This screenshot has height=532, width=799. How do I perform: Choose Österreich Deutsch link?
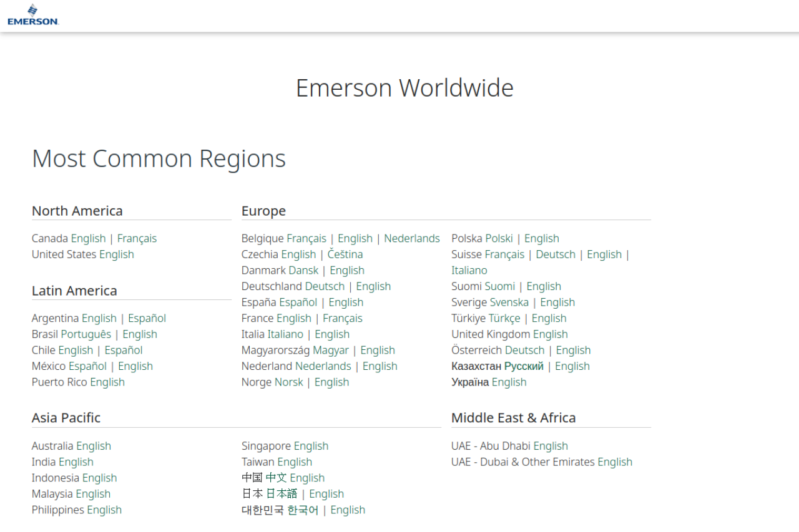pos(525,351)
